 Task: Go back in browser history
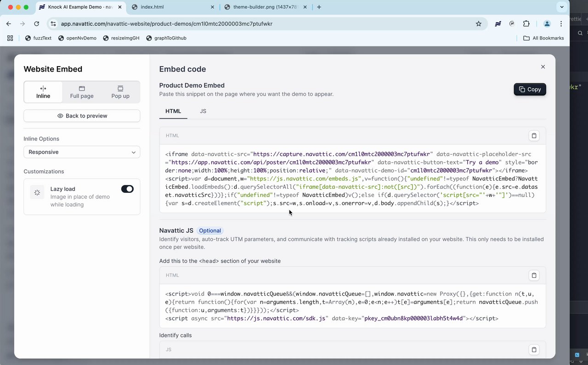pyautogui.click(x=9, y=23)
